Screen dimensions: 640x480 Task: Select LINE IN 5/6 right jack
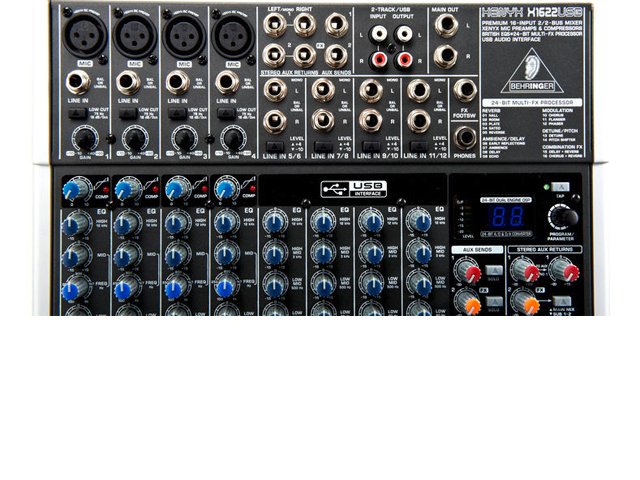(x=275, y=121)
